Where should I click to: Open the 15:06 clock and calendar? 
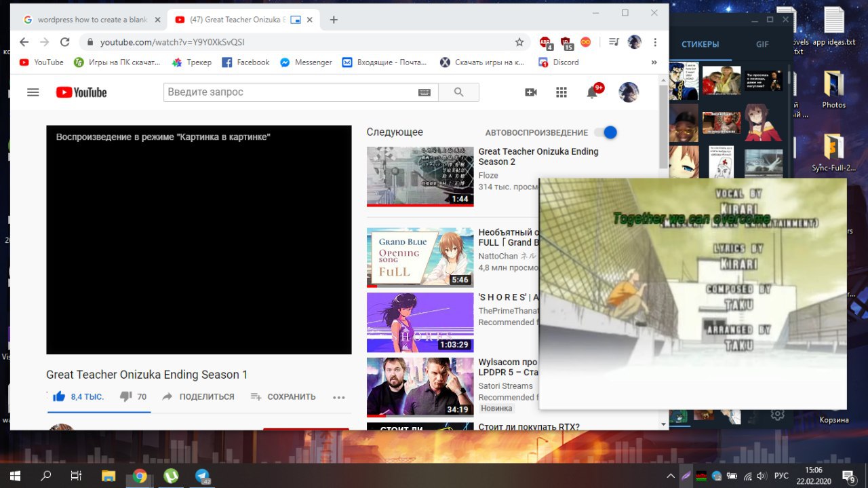tap(813, 475)
